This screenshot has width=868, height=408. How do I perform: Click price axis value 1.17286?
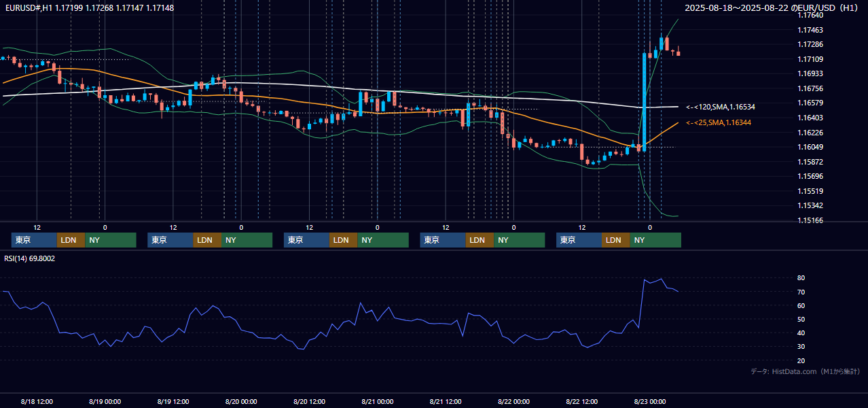coord(810,44)
